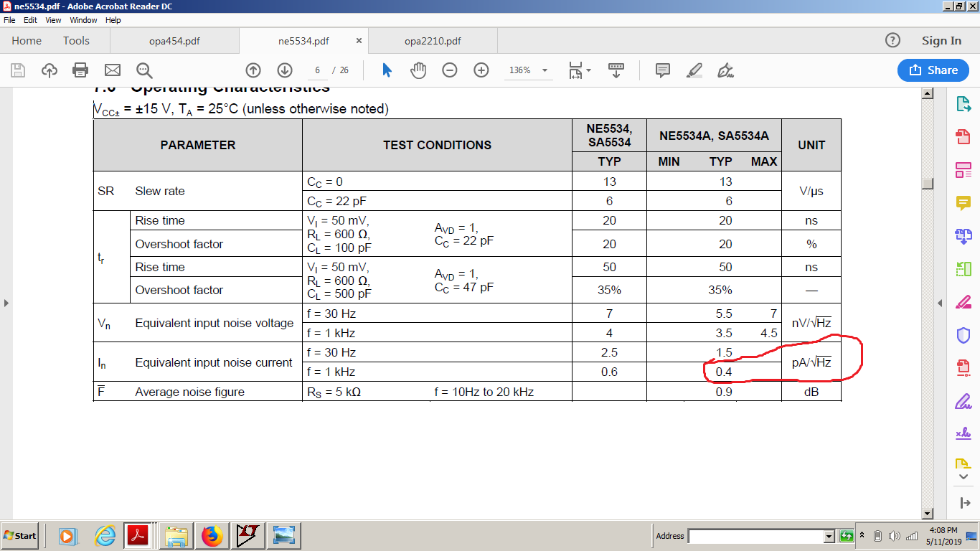Open Combine Files tool in right pane

963,236
